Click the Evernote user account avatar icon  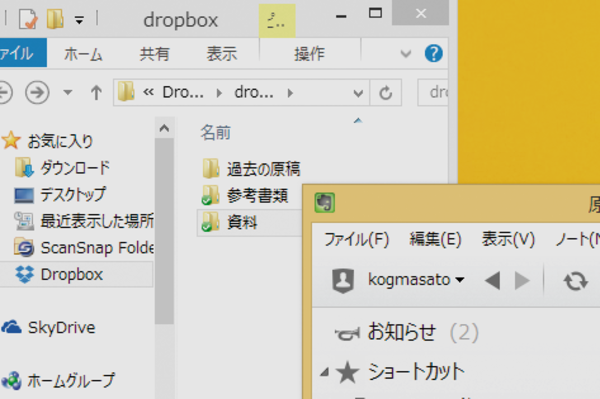[x=343, y=280]
